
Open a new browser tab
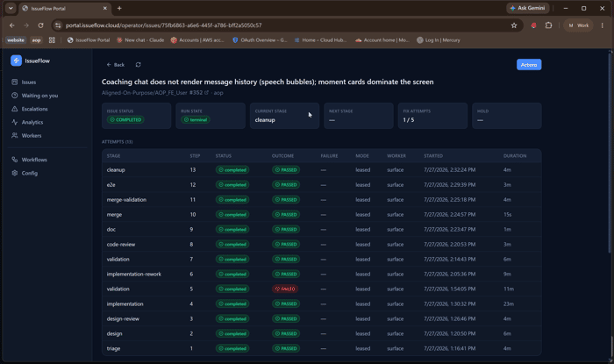pyautogui.click(x=119, y=8)
